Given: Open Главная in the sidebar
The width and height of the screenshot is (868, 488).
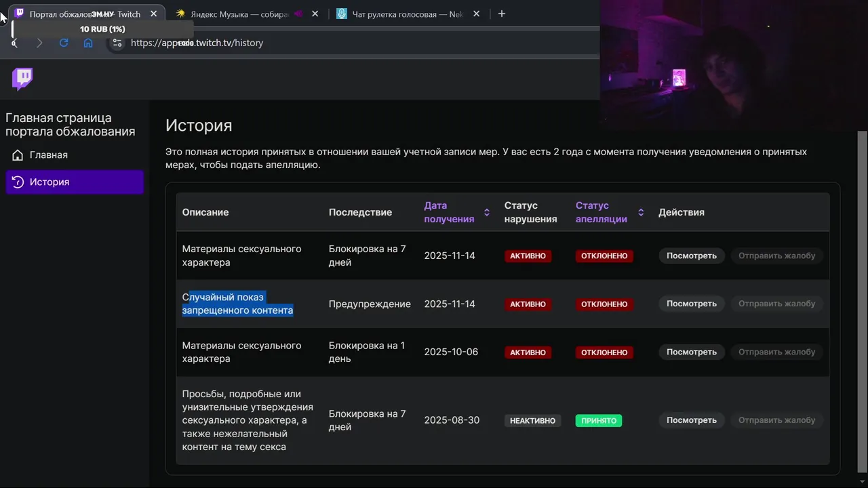Looking at the screenshot, I should coord(49,155).
